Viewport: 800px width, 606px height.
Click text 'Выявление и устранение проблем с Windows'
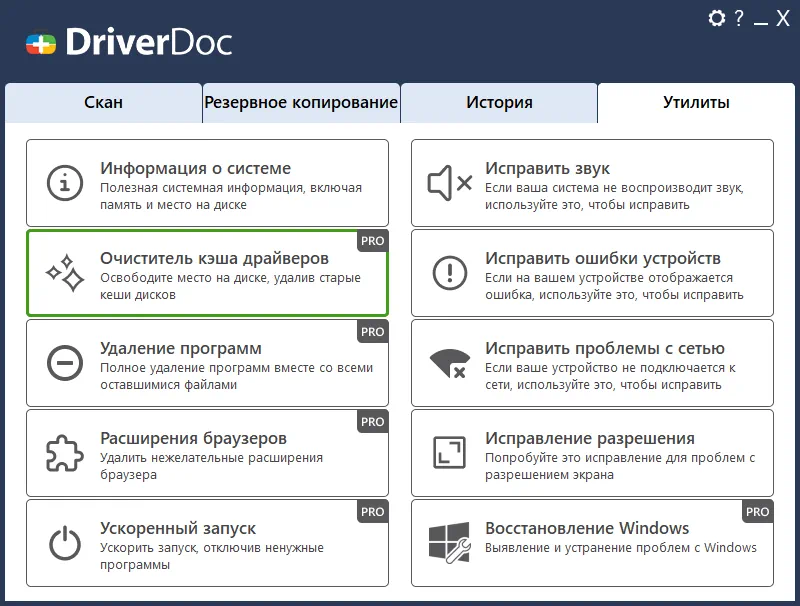(621, 548)
